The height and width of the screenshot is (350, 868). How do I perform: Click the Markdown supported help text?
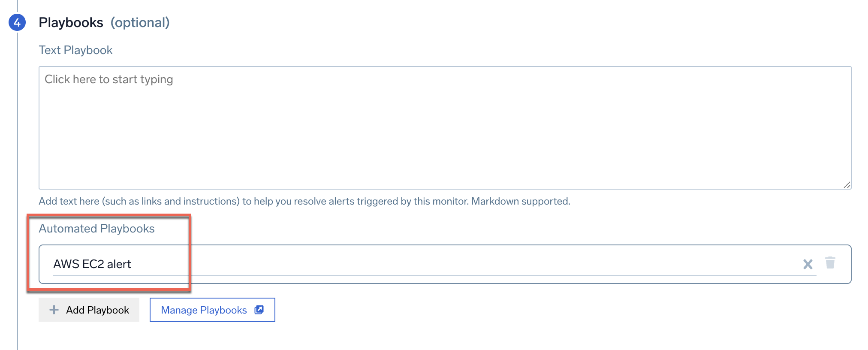tap(521, 201)
